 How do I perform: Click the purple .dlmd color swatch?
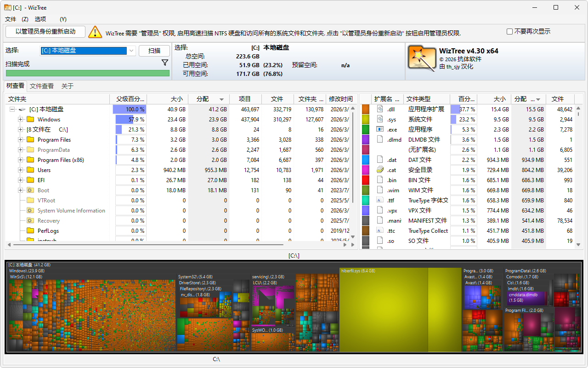point(366,140)
